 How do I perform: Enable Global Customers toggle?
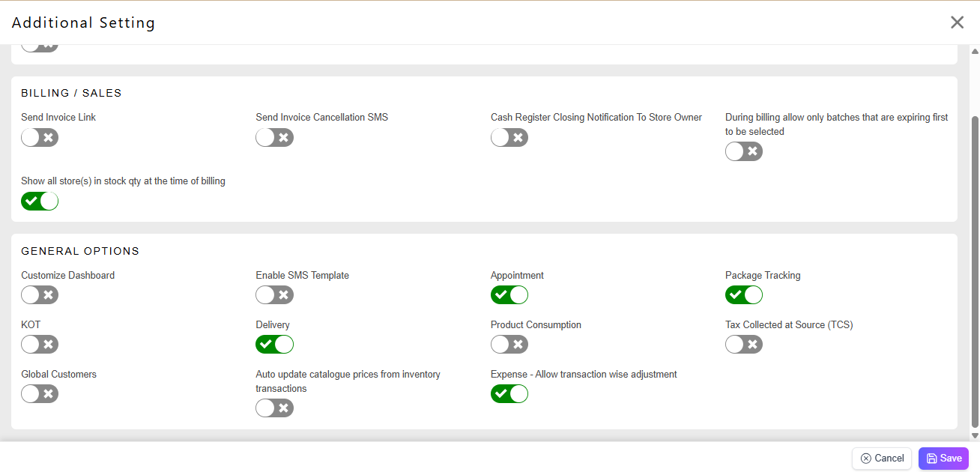pos(40,394)
